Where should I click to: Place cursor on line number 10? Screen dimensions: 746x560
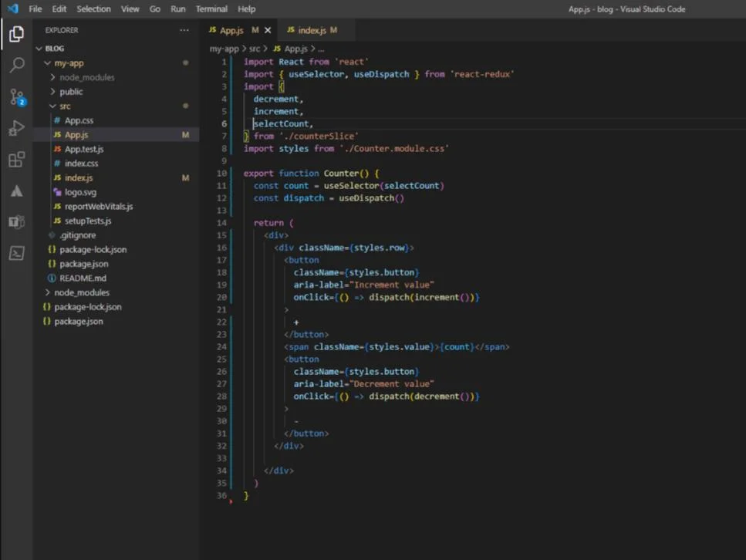coord(221,174)
